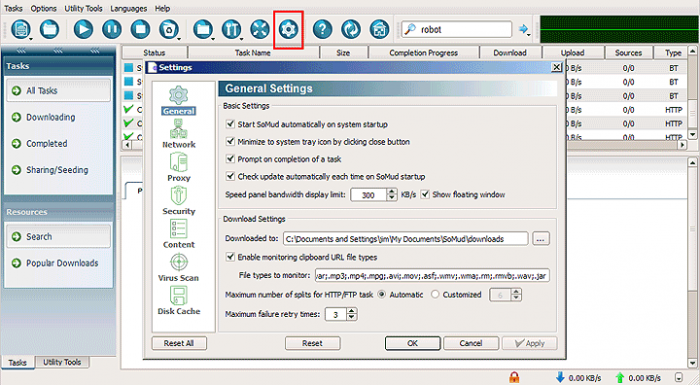Increase maximum failure retry times
The image size is (700, 385).
tap(352, 311)
